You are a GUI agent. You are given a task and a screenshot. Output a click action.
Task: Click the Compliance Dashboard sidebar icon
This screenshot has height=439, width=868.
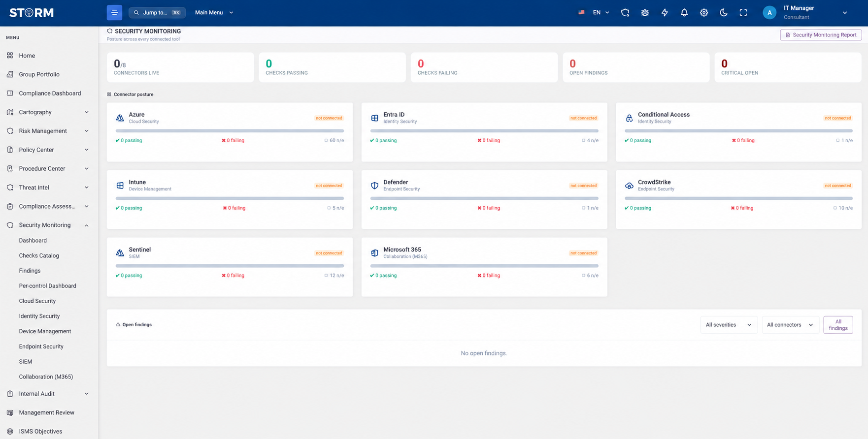pyautogui.click(x=10, y=93)
